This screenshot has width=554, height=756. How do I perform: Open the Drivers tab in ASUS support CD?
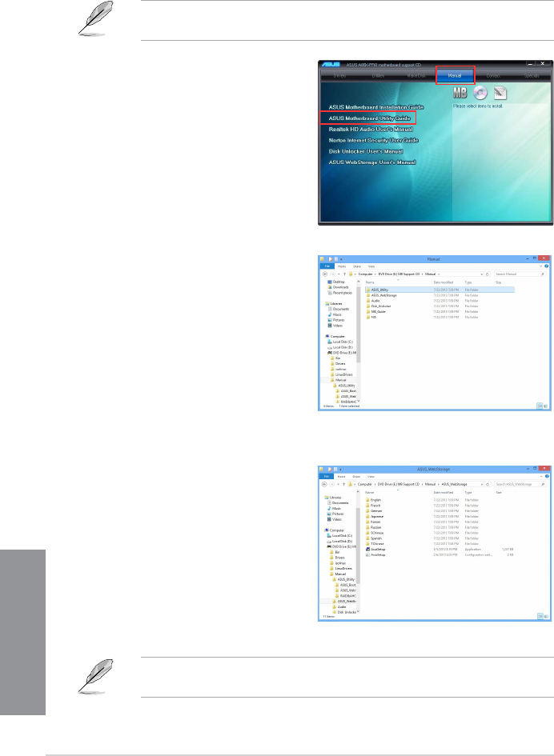point(339,76)
